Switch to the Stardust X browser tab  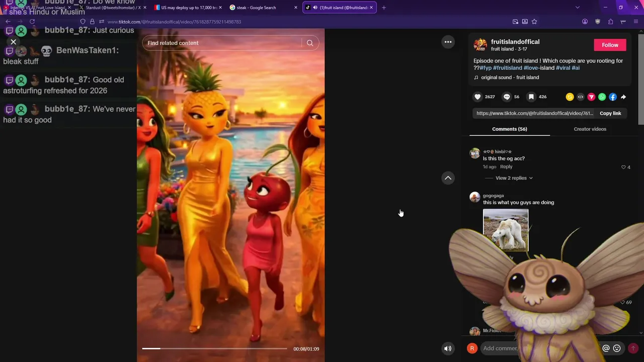[113, 8]
